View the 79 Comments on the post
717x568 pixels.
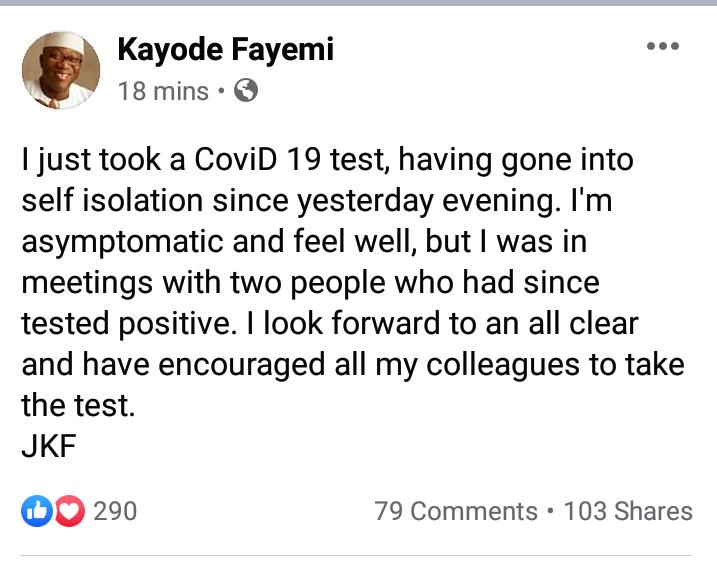(x=455, y=511)
